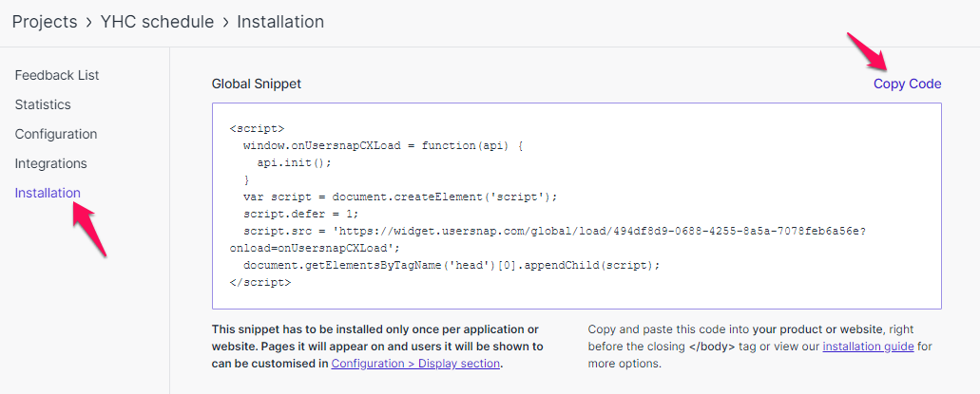The height and width of the screenshot is (394, 980).
Task: Open the YHC schedule breadcrumb link
Action: point(157,23)
